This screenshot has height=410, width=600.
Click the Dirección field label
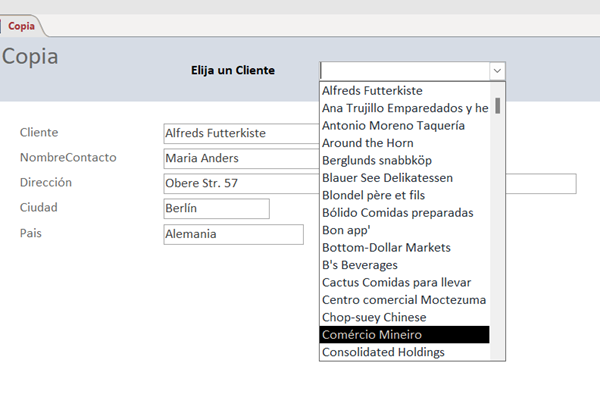point(46,182)
